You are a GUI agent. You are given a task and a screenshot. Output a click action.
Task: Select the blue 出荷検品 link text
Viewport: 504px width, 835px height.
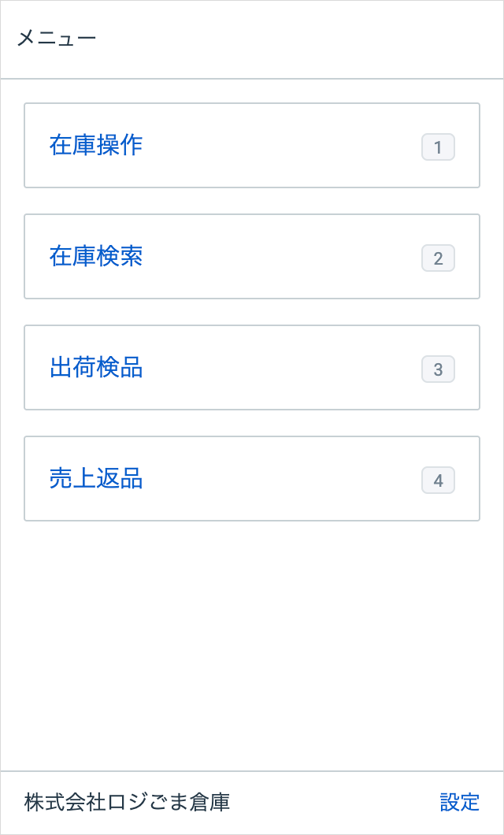(x=96, y=368)
